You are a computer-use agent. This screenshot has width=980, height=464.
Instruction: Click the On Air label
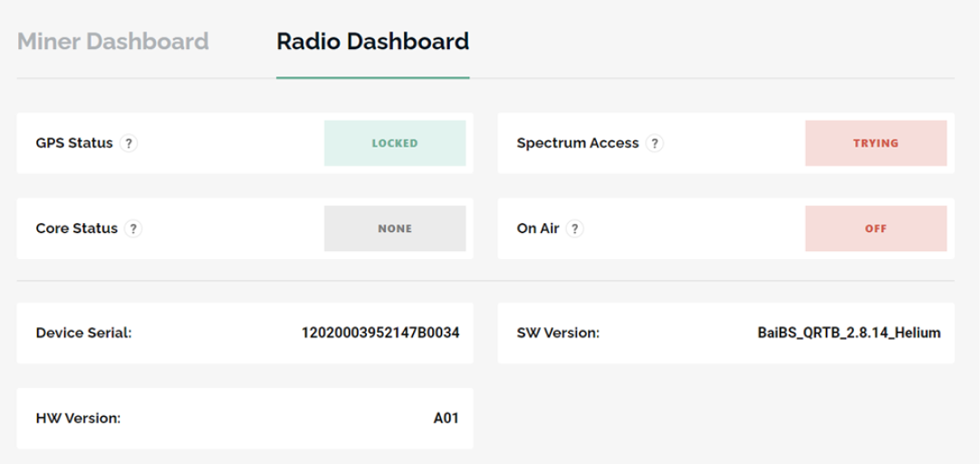[537, 229]
